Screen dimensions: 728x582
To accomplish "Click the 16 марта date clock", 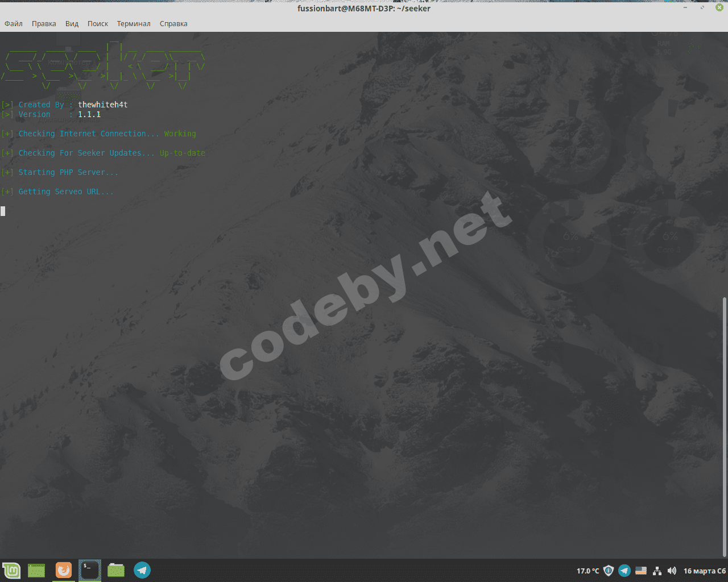I will 704,571.
